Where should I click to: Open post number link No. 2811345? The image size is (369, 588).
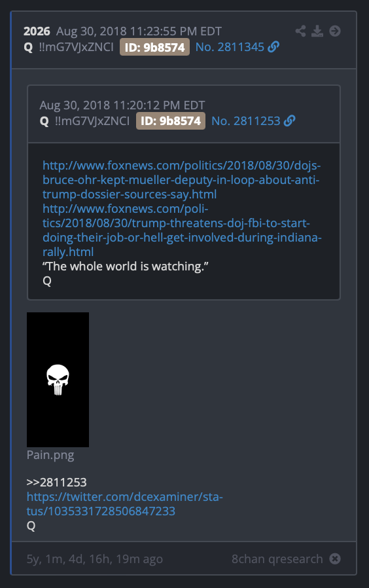230,47
